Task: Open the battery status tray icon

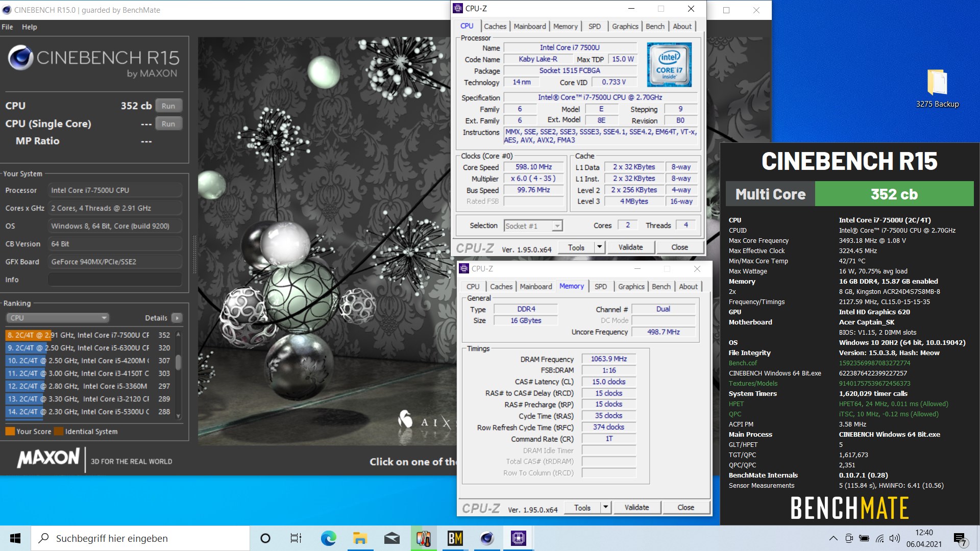Action: pyautogui.click(x=864, y=538)
